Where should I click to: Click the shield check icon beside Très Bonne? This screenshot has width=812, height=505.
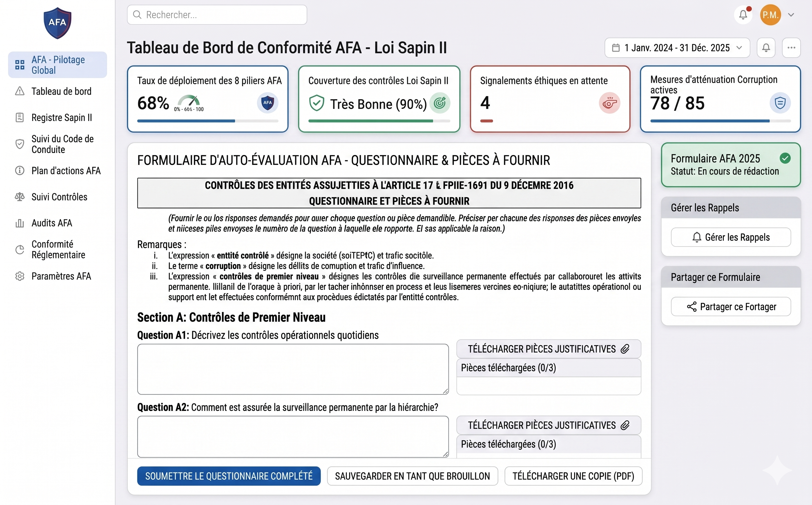316,103
